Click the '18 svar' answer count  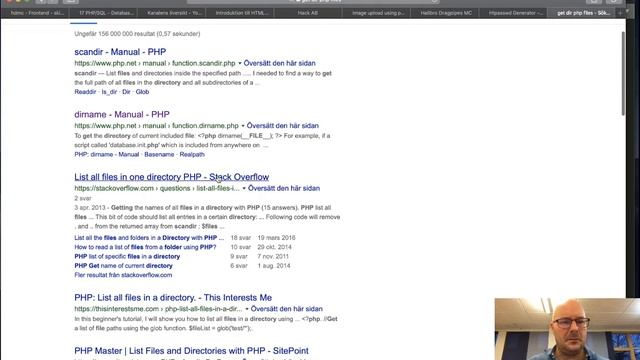(240, 238)
